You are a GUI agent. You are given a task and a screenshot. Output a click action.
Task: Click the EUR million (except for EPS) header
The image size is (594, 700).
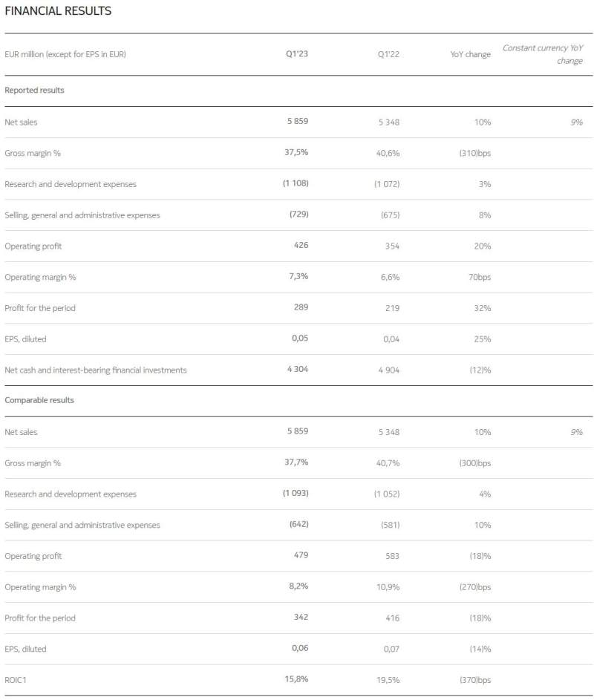click(x=65, y=54)
